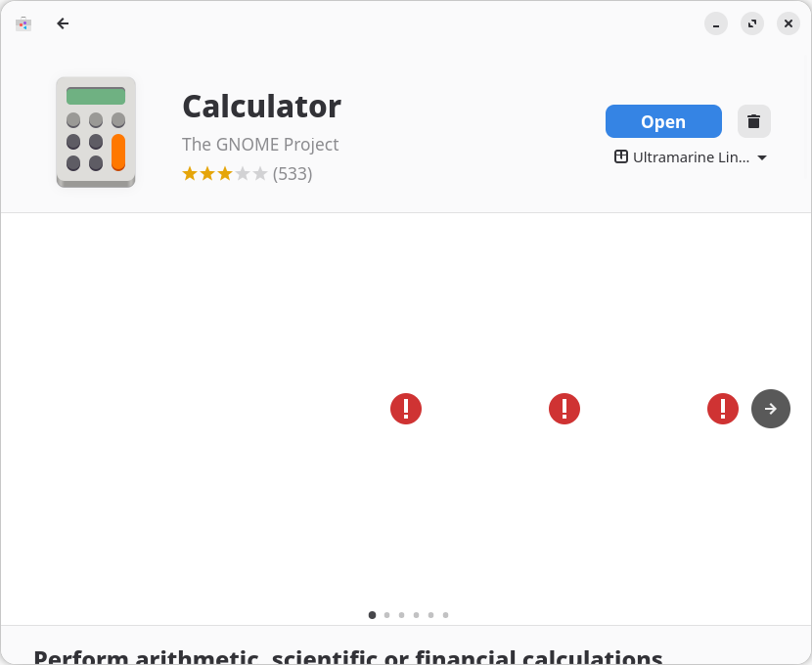812x665 pixels.
Task: Jump to the last carousel page dot
Action: click(x=445, y=615)
